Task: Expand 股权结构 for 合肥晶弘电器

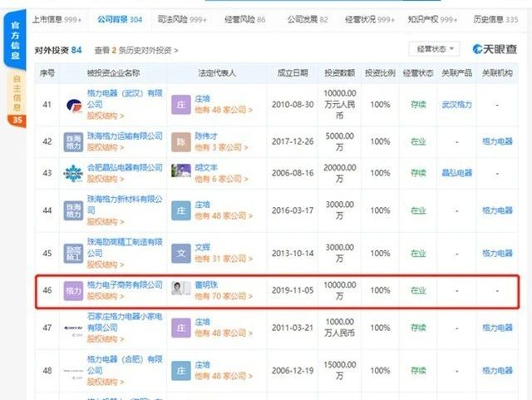Action: pos(106,179)
